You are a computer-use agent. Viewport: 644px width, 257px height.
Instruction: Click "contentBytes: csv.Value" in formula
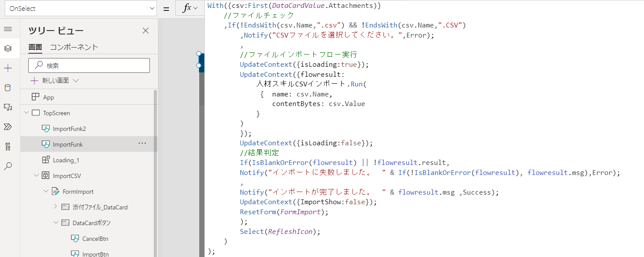319,104
